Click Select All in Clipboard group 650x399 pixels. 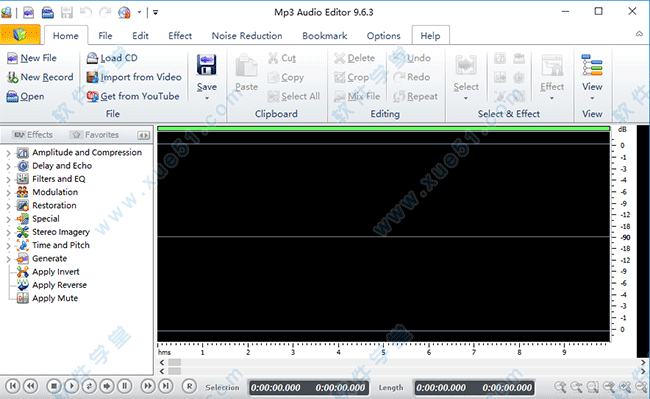293,96
